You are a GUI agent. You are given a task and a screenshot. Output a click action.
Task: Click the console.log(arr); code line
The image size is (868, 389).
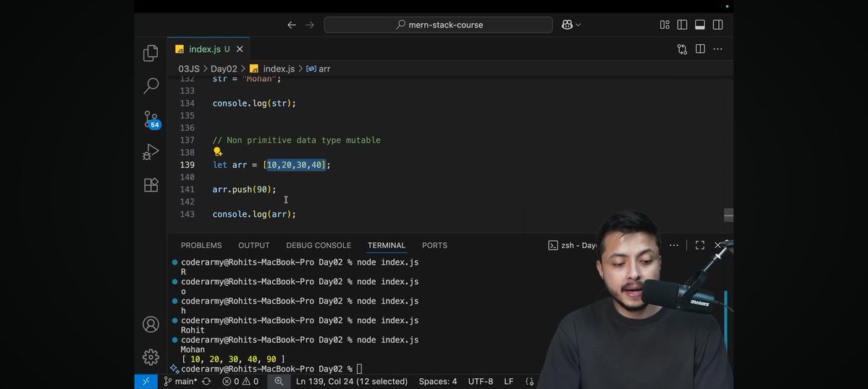click(254, 214)
